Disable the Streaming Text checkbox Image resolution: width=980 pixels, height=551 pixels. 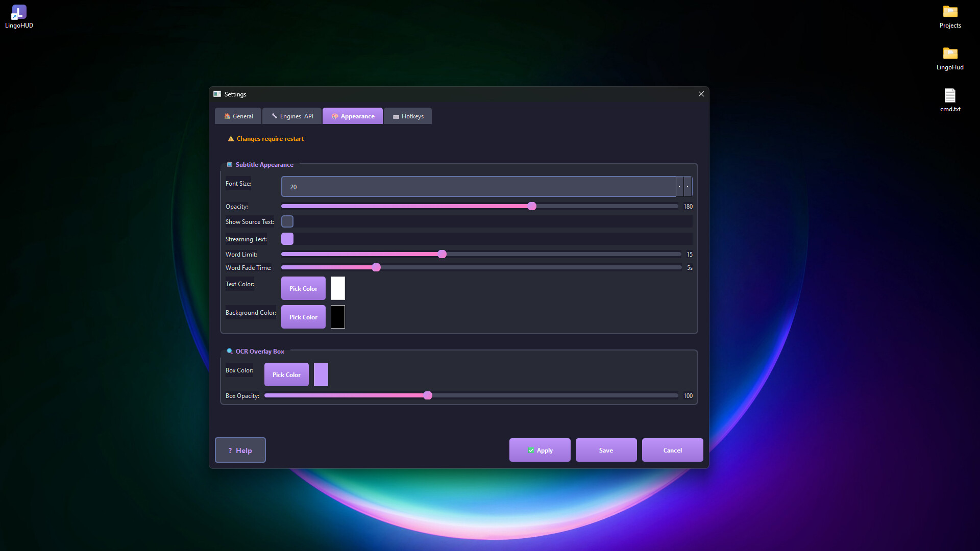(287, 239)
